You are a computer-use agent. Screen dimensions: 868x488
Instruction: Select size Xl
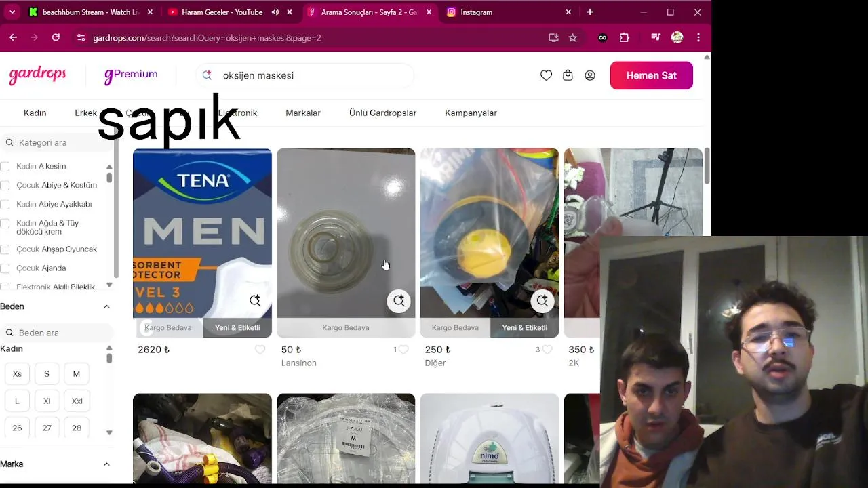47,401
